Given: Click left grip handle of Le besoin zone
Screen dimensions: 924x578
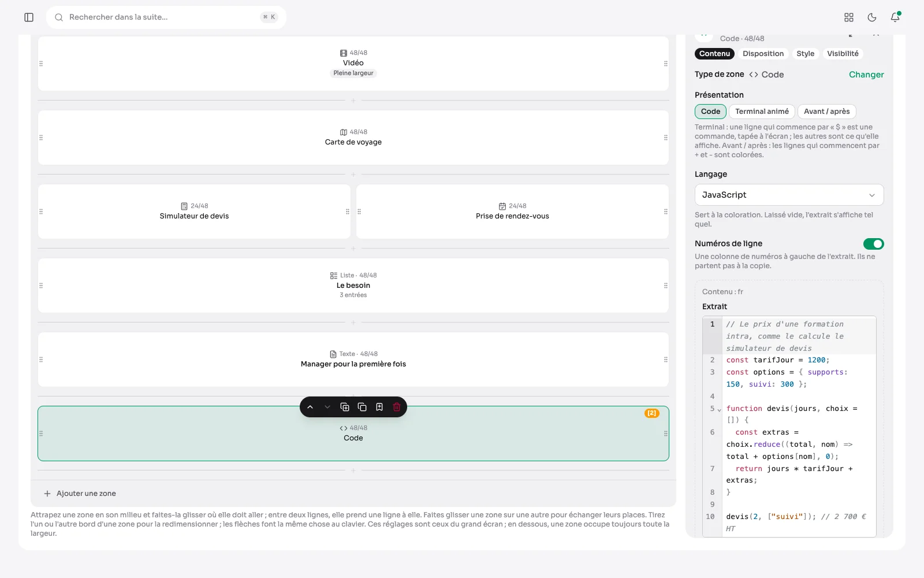Looking at the screenshot, I should pos(41,286).
